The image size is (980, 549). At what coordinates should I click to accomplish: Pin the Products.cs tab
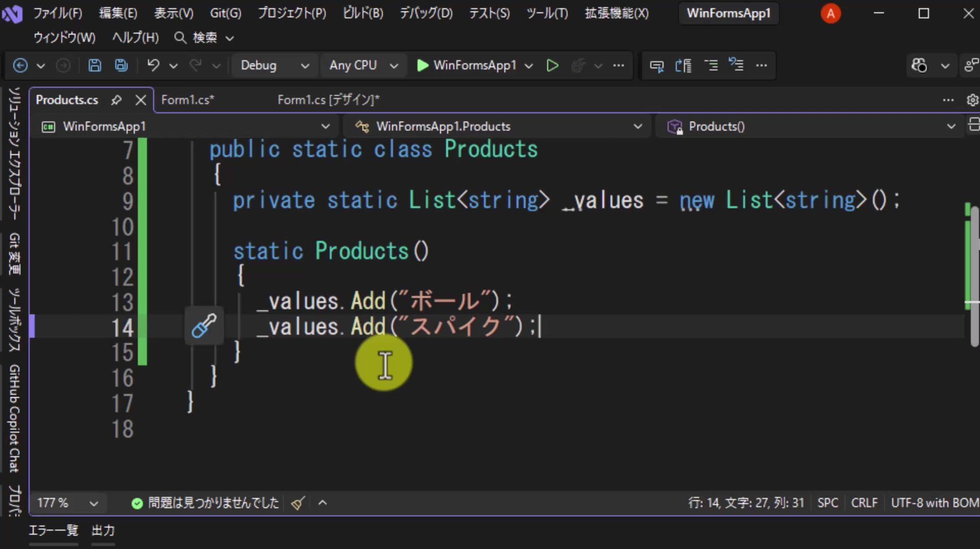pos(116,100)
